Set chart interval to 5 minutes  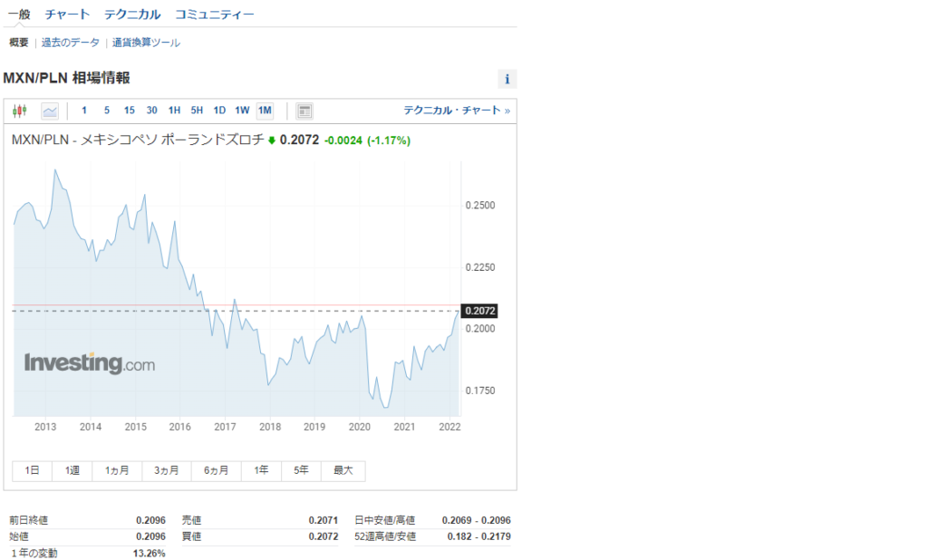pos(107,111)
